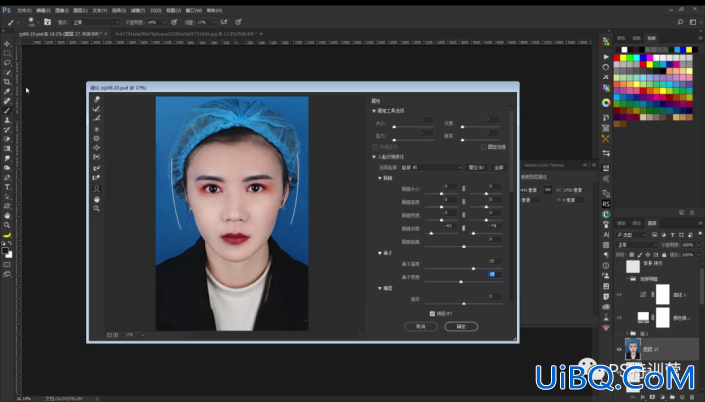Select the Forward Warp tool in Liquify

pyautogui.click(x=97, y=99)
